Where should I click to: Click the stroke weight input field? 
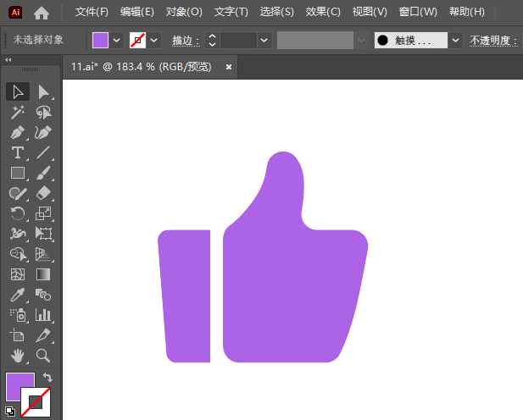(238, 41)
